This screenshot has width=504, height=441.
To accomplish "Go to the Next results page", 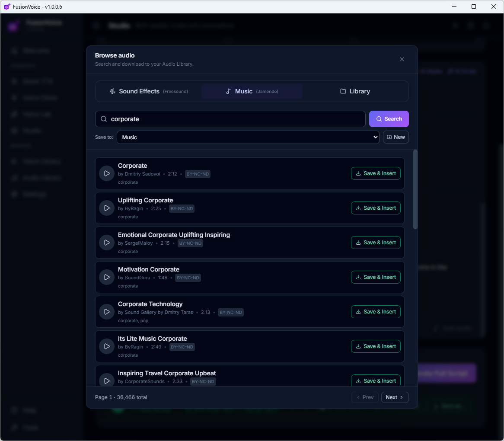I will click(395, 397).
